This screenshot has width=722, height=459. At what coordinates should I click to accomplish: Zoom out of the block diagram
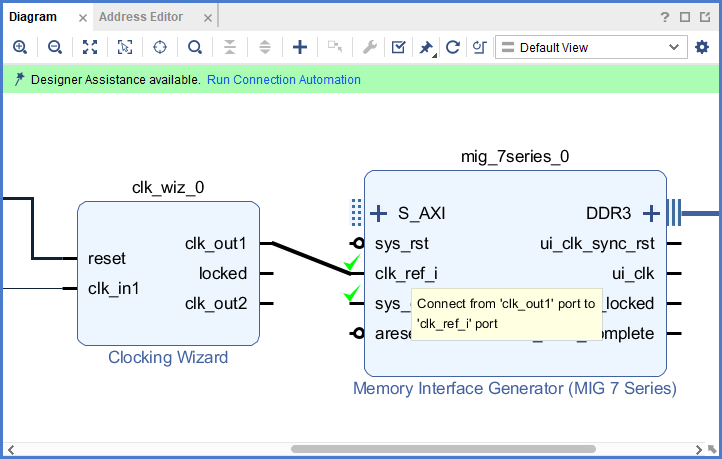coord(55,47)
